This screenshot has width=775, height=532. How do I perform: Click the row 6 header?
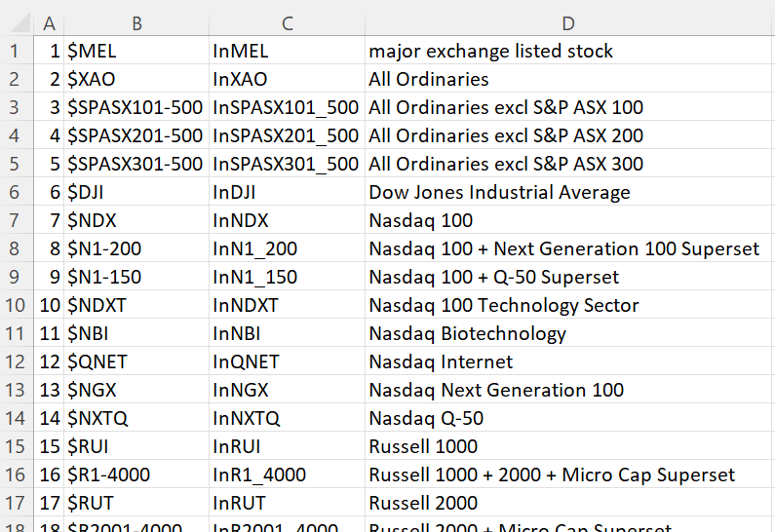(x=17, y=192)
